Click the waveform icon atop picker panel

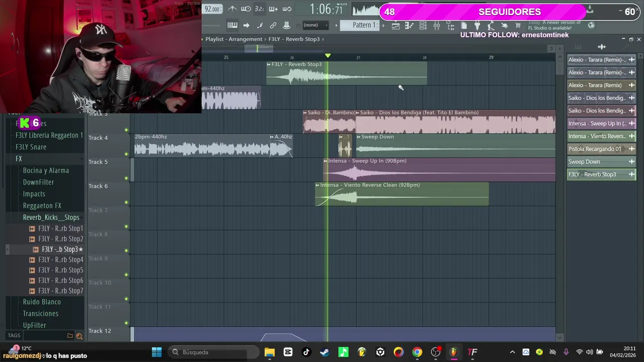pos(602,47)
